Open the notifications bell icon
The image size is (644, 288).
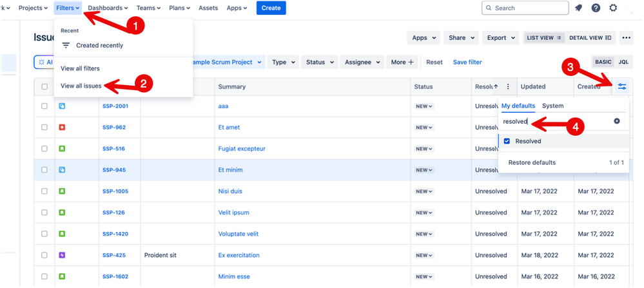(578, 8)
